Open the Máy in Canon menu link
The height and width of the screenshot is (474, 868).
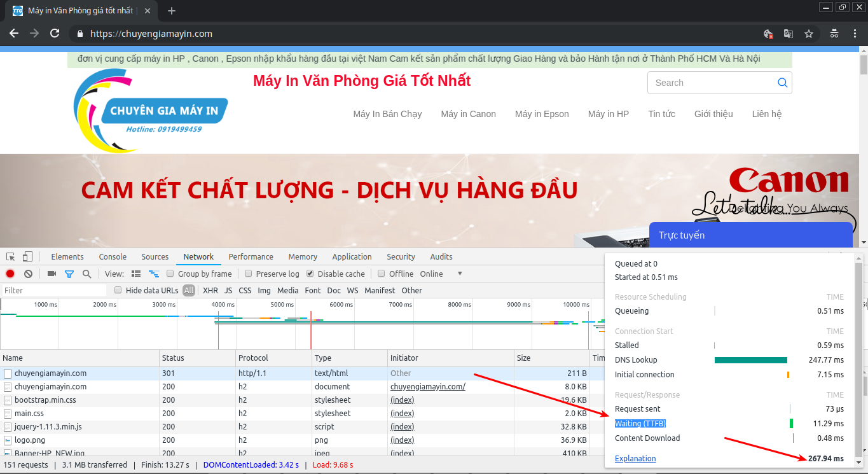(469, 114)
